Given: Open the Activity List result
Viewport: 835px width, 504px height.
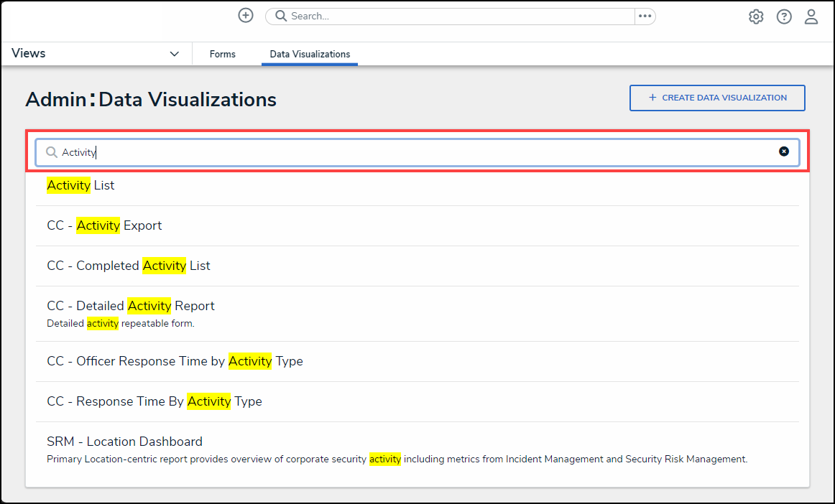Looking at the screenshot, I should tap(80, 185).
